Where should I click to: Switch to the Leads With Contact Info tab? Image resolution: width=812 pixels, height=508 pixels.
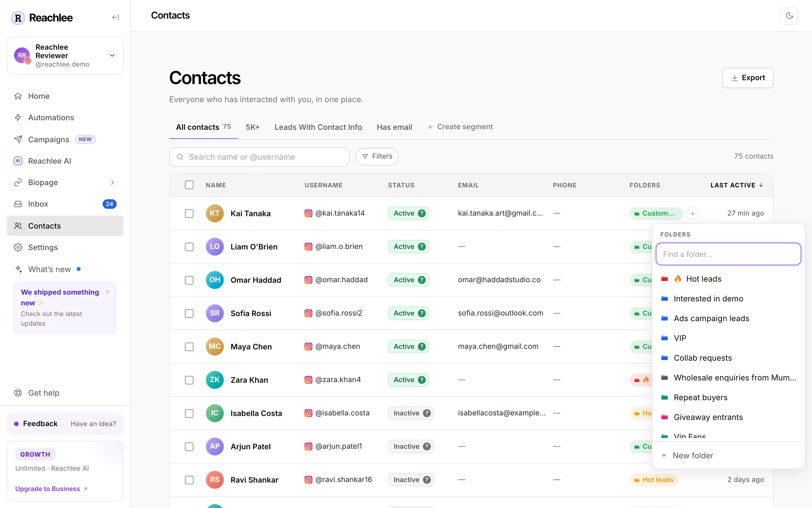point(318,127)
